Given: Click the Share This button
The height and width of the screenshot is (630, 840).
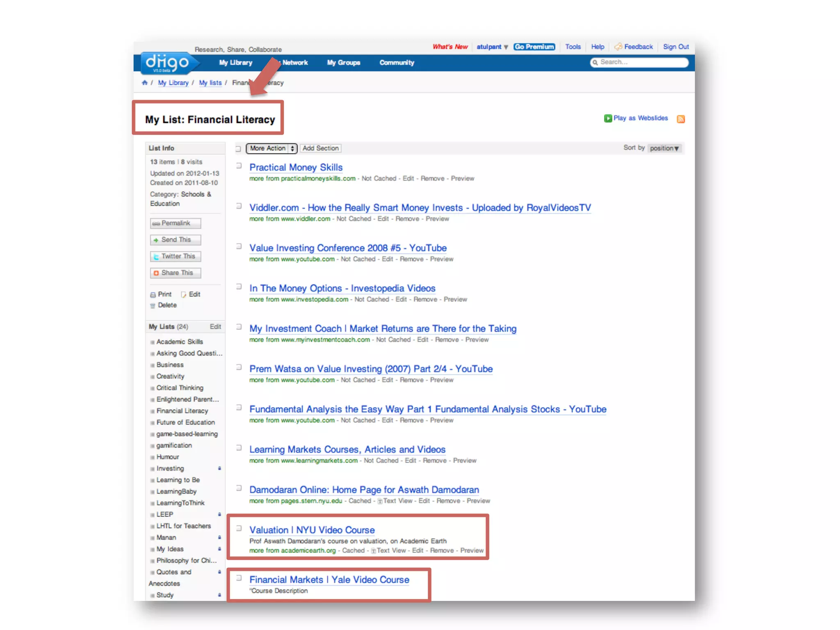Looking at the screenshot, I should point(176,273).
